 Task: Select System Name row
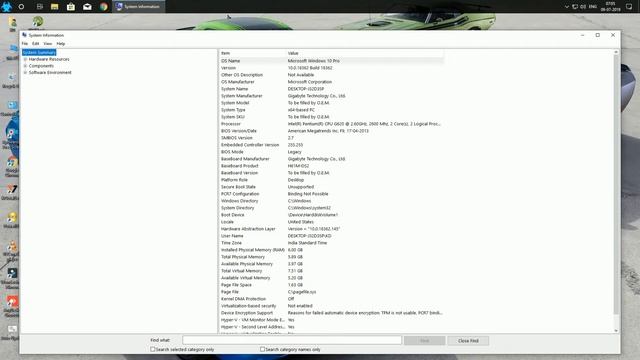[331, 89]
